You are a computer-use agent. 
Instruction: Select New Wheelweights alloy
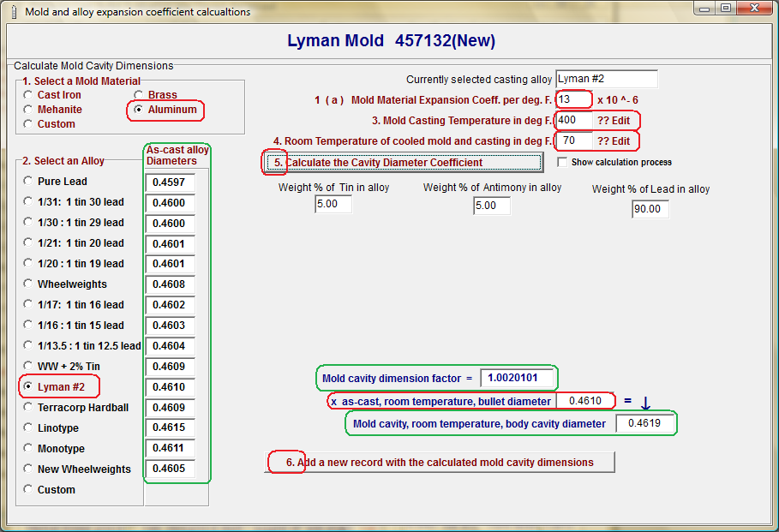[x=77, y=469]
